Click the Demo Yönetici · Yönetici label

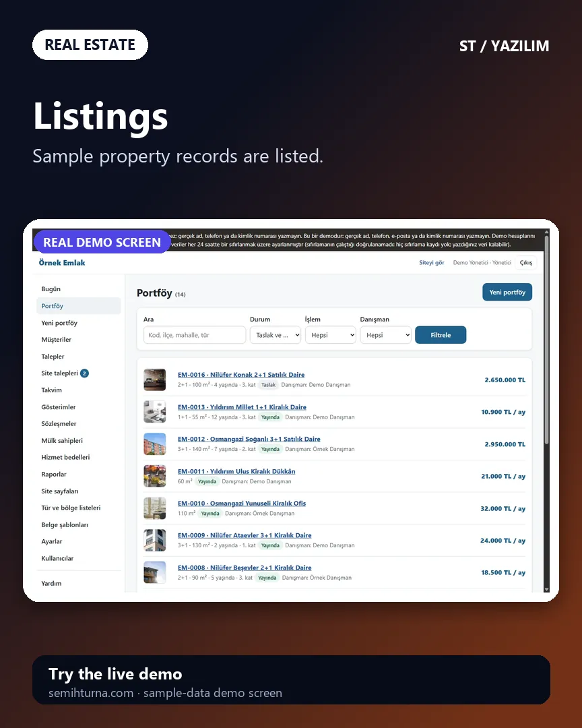pos(482,263)
